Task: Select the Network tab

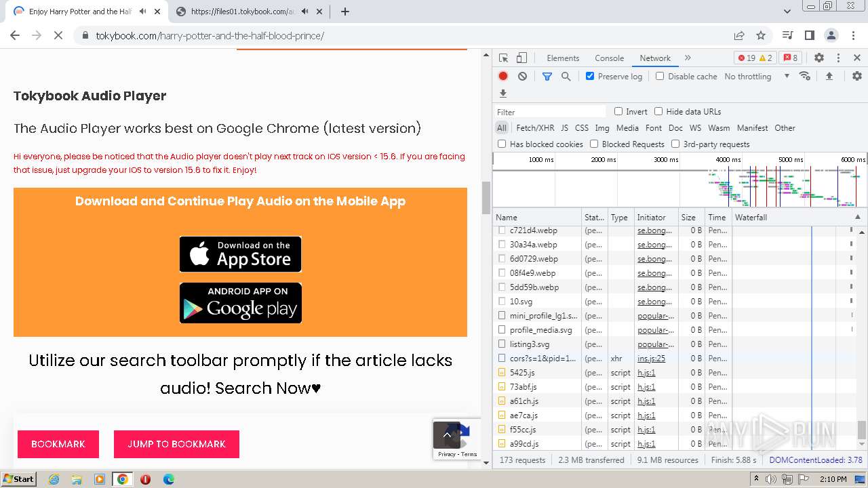Action: click(x=655, y=58)
